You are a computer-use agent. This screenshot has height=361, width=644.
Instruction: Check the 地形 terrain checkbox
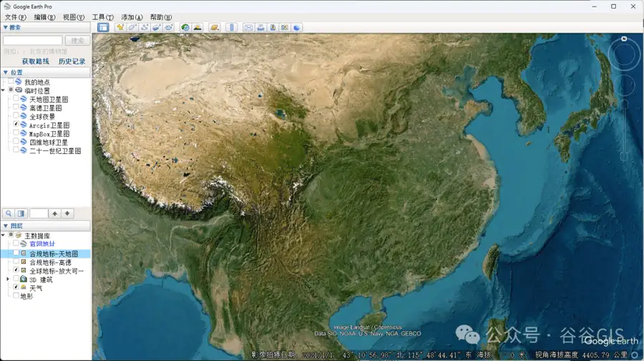16,296
